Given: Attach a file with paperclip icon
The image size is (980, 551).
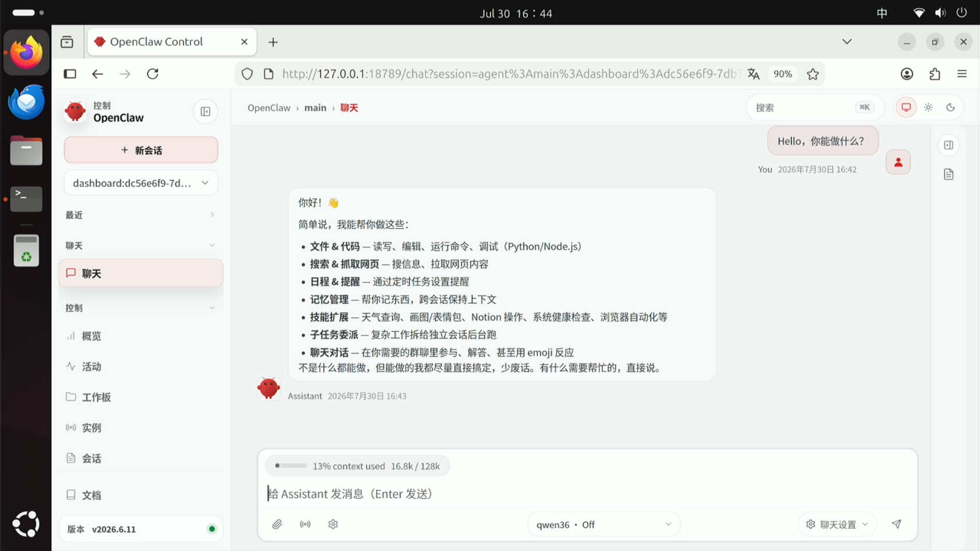Looking at the screenshot, I should pos(277,524).
